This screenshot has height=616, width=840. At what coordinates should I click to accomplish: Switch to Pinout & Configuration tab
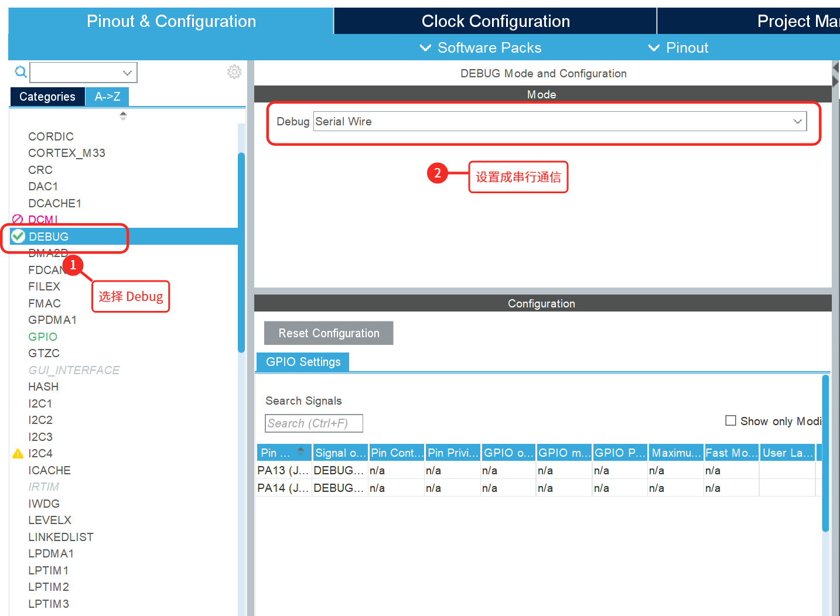[171, 21]
